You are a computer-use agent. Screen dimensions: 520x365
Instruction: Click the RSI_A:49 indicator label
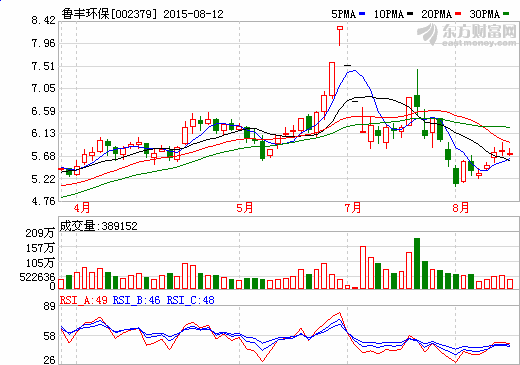pyautogui.click(x=84, y=300)
